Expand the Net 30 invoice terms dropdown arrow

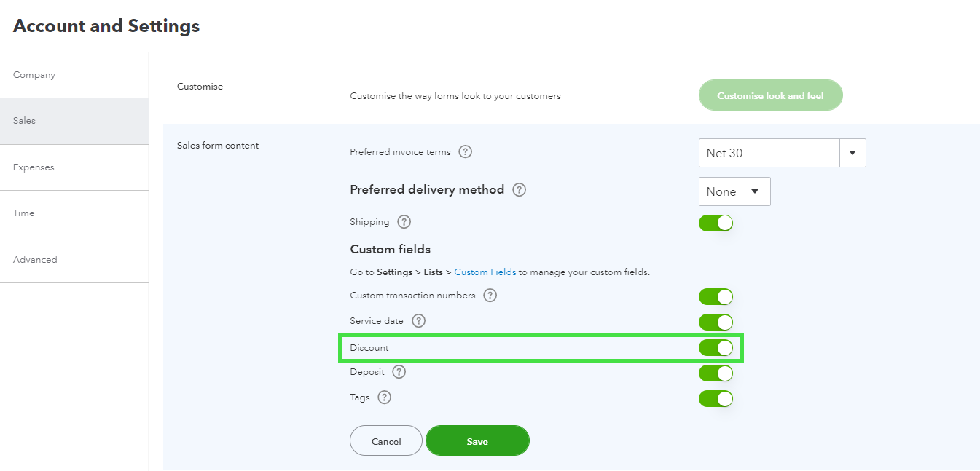852,153
